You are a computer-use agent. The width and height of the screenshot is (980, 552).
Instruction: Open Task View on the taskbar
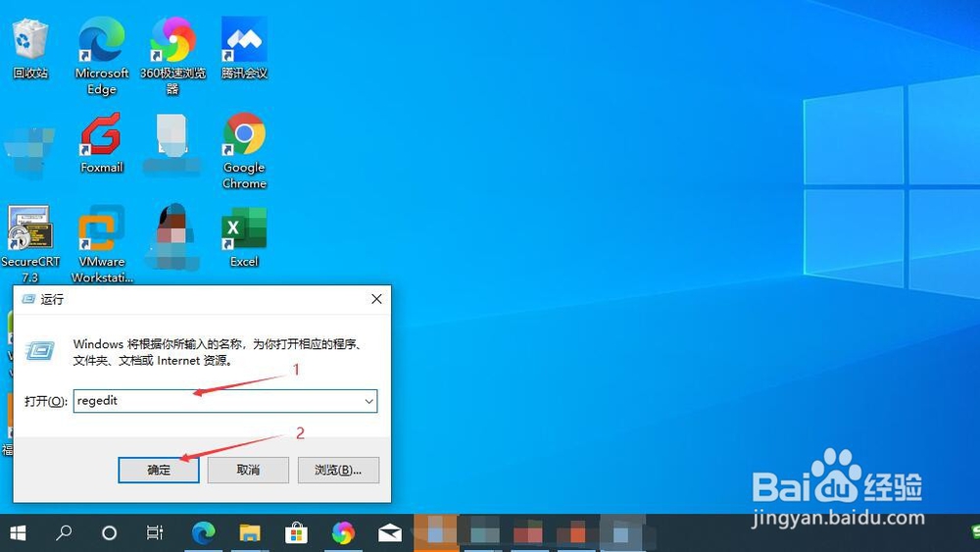click(155, 532)
